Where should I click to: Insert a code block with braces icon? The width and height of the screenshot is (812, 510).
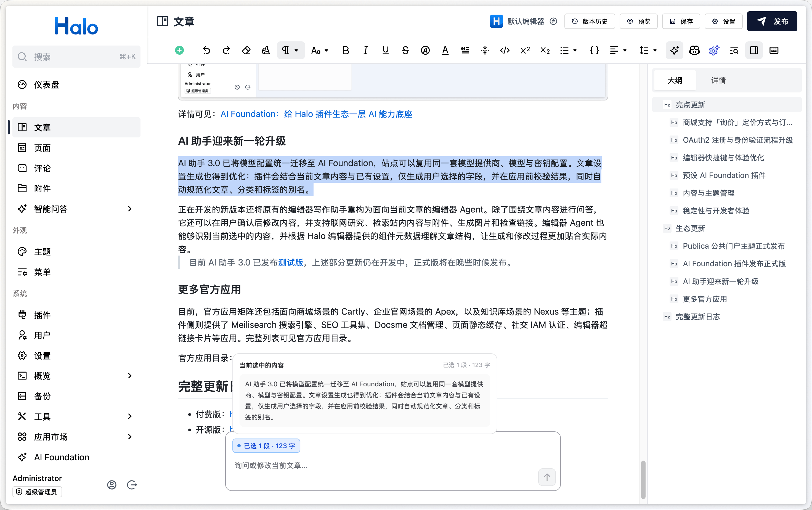coord(594,51)
